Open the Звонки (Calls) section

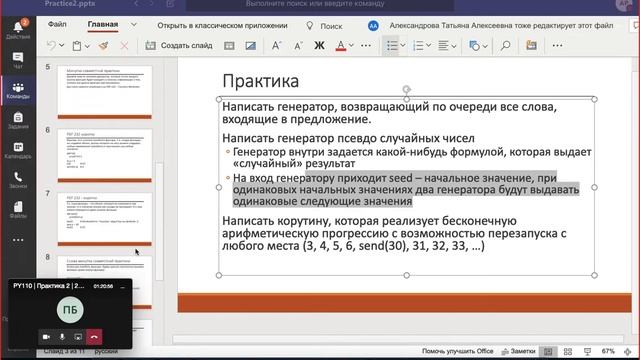[x=18, y=180]
